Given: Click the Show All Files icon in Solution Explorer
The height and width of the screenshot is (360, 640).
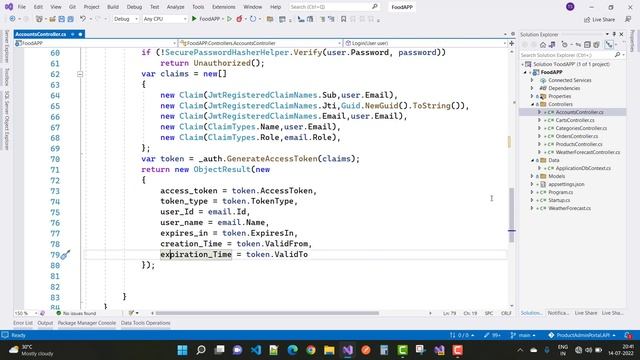Looking at the screenshot, I should [596, 44].
